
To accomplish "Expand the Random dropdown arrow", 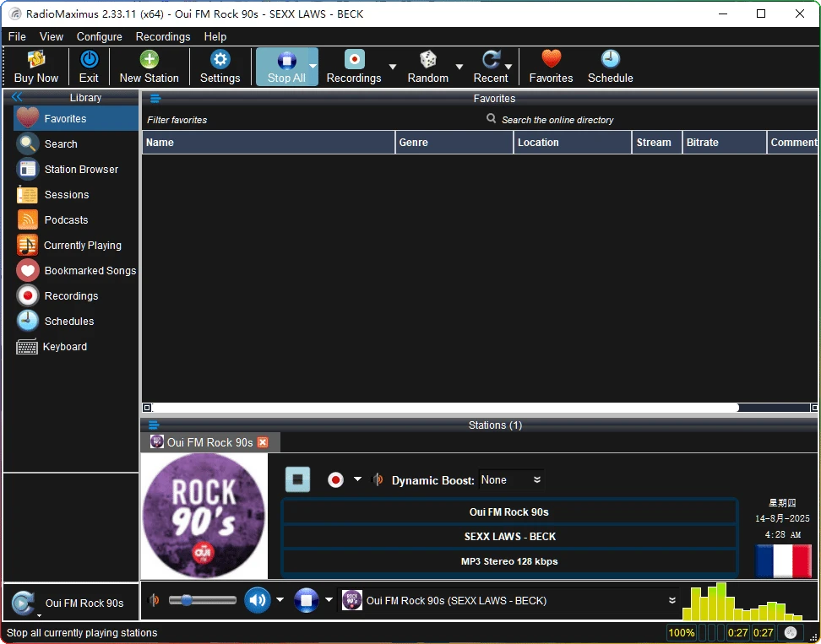I will click(x=459, y=67).
